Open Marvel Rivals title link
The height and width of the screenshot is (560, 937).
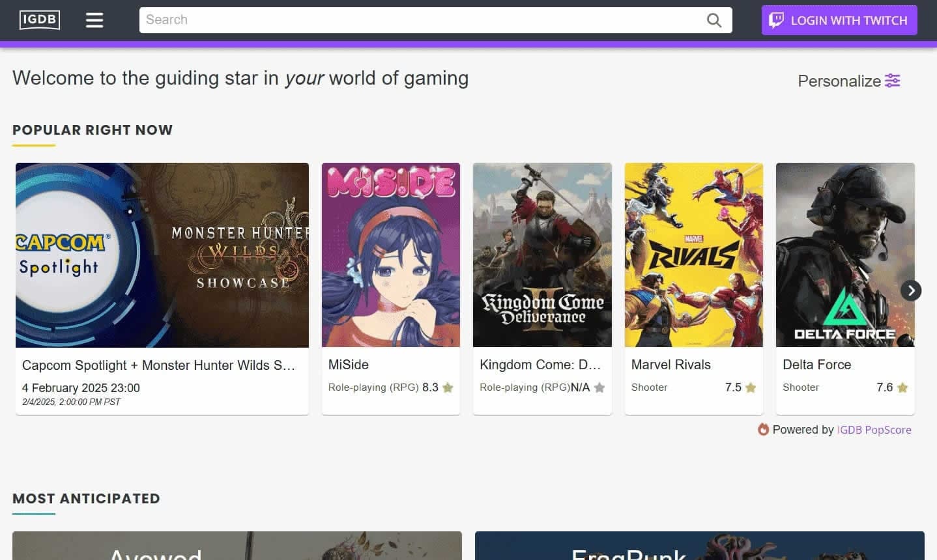[670, 365]
